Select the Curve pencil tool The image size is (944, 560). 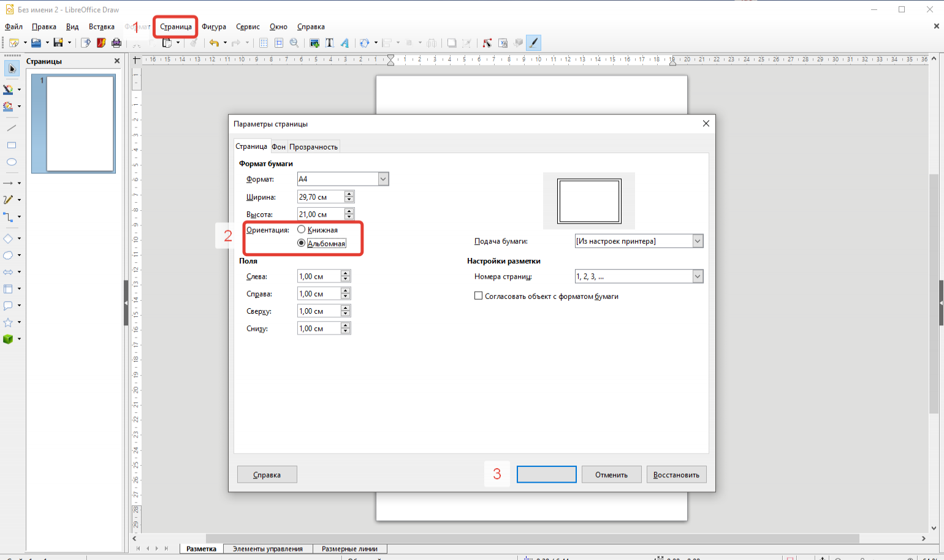tap(9, 200)
